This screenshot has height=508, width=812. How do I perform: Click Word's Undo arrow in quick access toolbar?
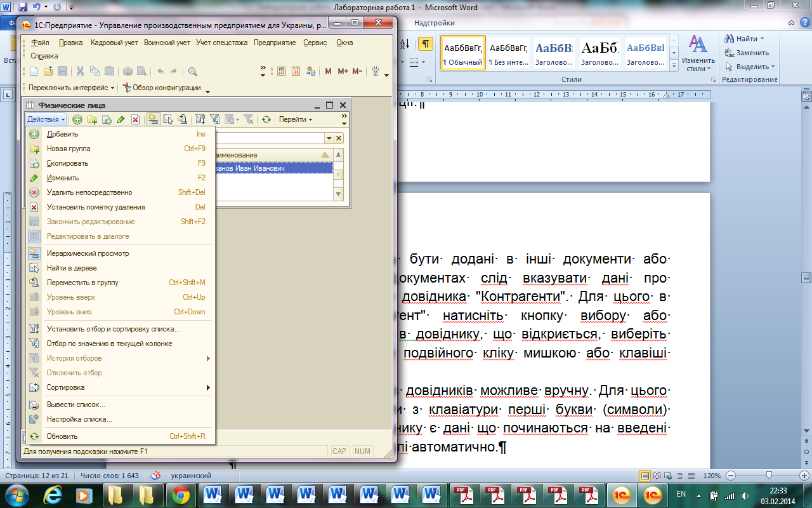click(x=37, y=7)
